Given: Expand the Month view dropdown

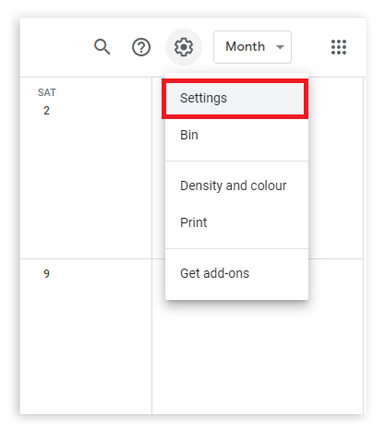Looking at the screenshot, I should [x=252, y=47].
